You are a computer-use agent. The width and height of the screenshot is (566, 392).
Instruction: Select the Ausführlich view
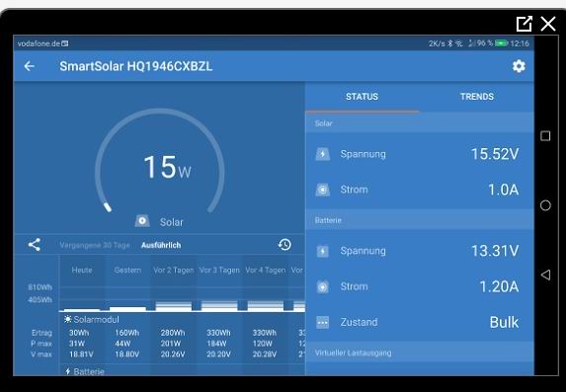pyautogui.click(x=161, y=245)
